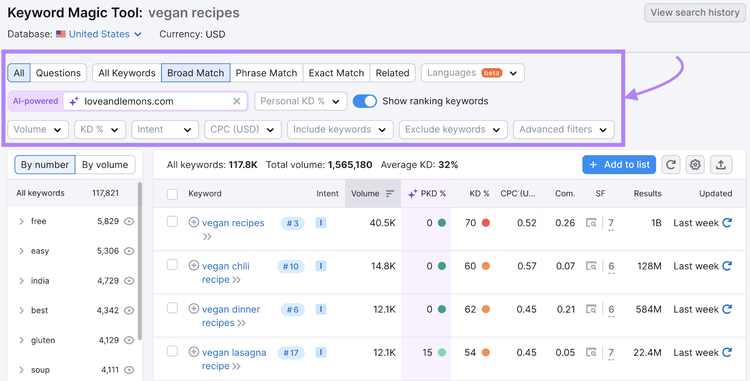Open the Advanced filters dropdown
This screenshot has width=750, height=381.
563,130
